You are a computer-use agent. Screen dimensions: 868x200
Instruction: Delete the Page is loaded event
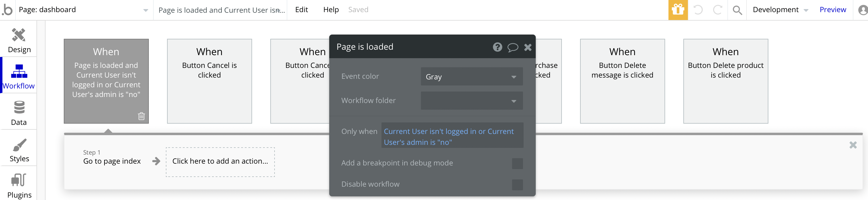(142, 116)
